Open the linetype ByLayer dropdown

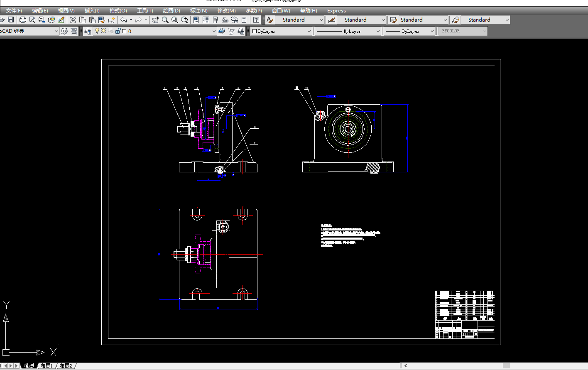348,31
